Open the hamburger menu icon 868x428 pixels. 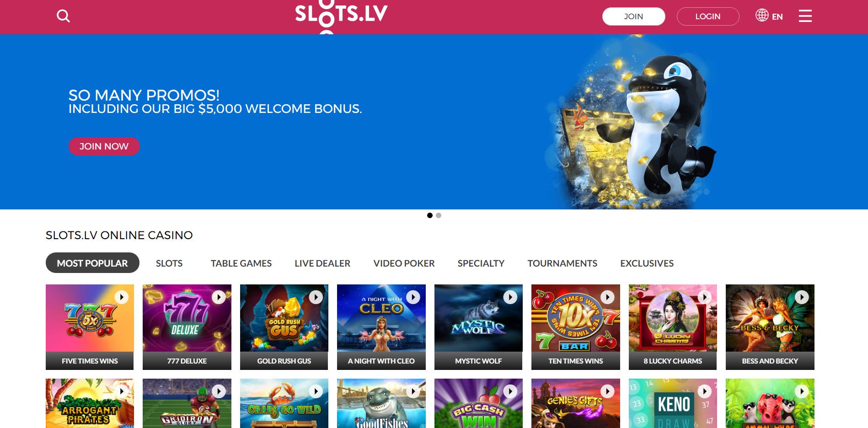[805, 16]
